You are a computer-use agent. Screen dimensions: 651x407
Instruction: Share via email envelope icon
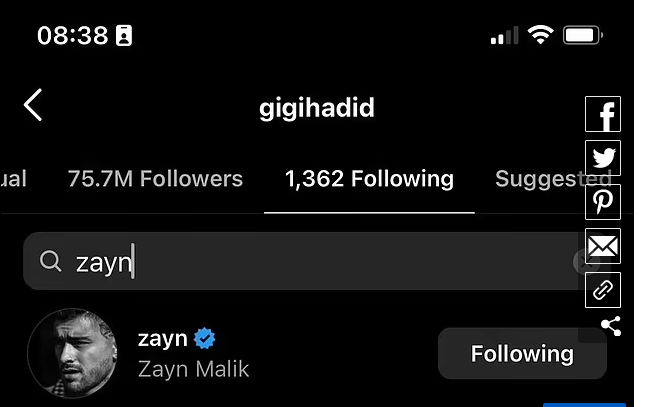pyautogui.click(x=603, y=246)
